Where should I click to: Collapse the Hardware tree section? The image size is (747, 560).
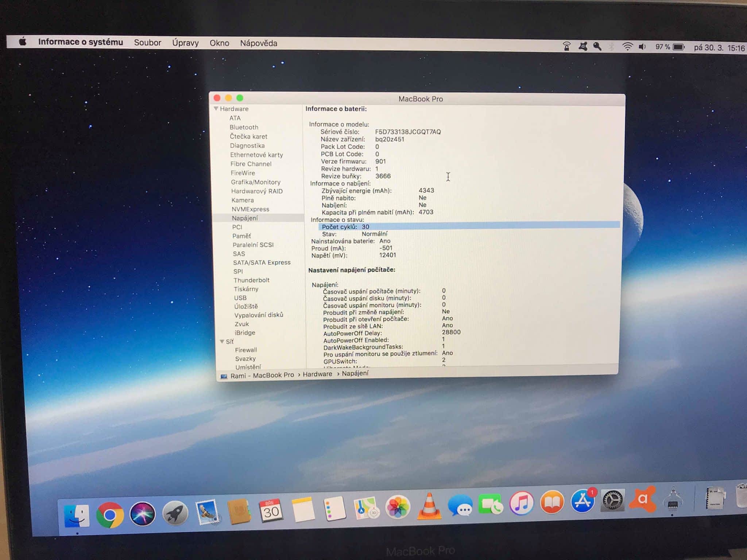pyautogui.click(x=216, y=109)
